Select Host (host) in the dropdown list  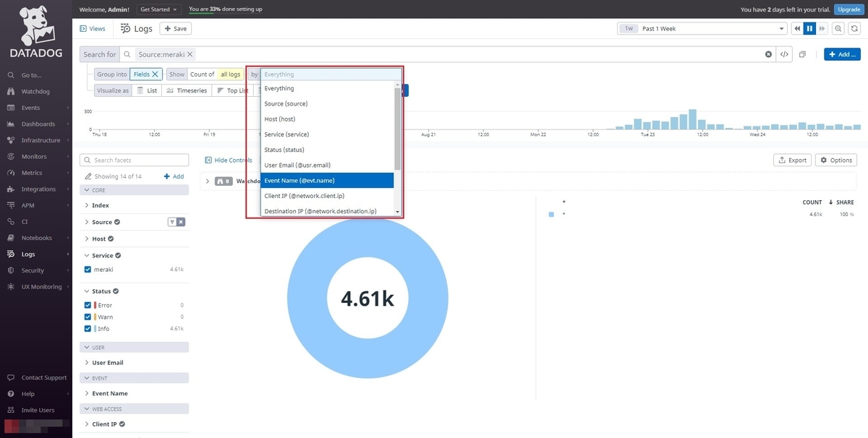click(x=327, y=119)
